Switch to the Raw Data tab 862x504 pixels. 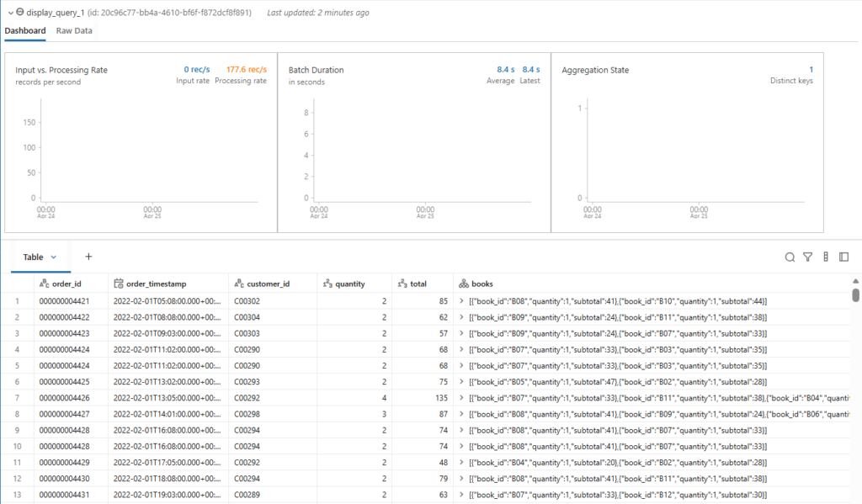pos(74,30)
